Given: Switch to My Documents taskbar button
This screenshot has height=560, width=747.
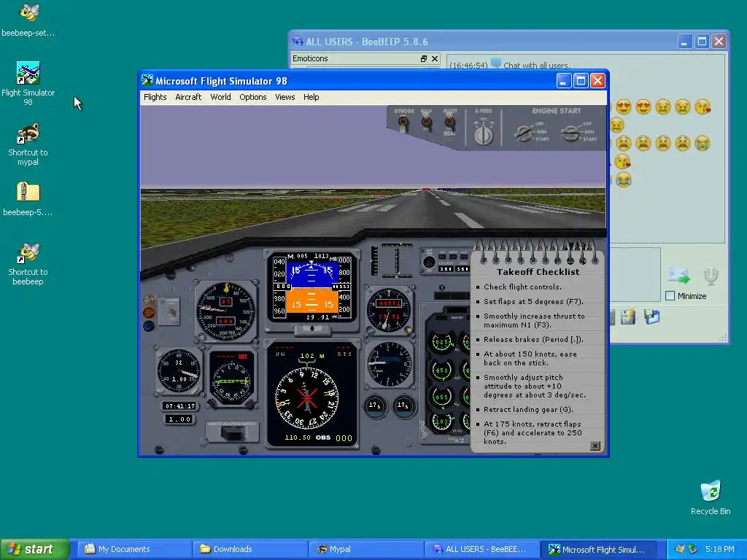Looking at the screenshot, I should pos(134,549).
